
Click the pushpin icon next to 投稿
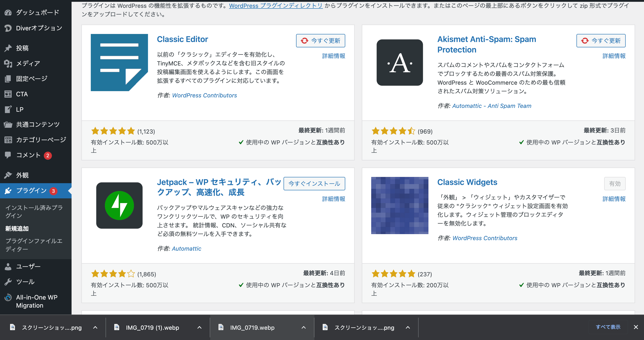pos(8,48)
